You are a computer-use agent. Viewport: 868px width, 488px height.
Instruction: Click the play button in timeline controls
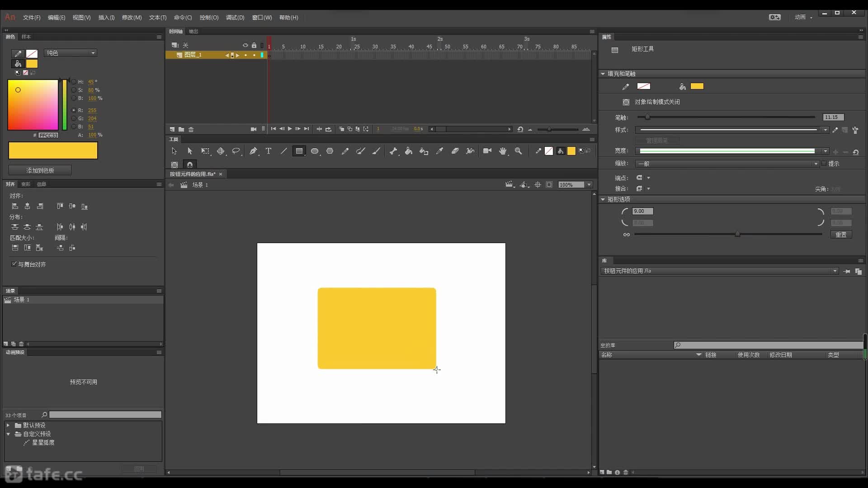(290, 129)
